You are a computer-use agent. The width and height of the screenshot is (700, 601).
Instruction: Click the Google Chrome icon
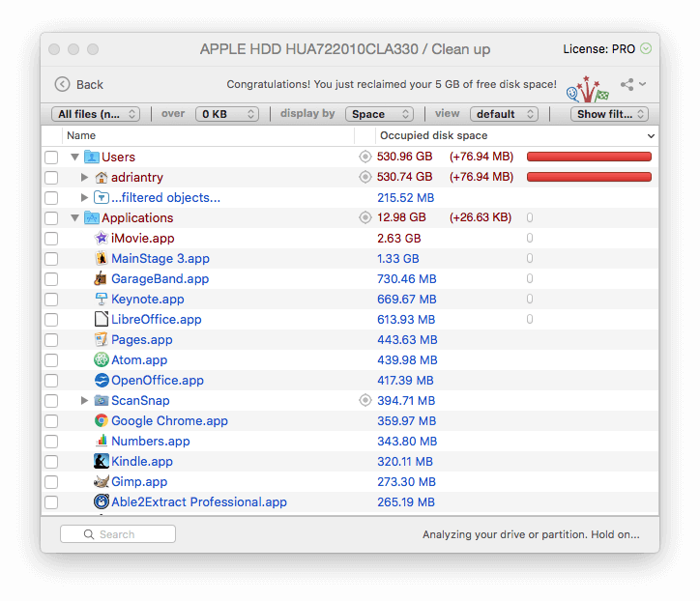102,420
